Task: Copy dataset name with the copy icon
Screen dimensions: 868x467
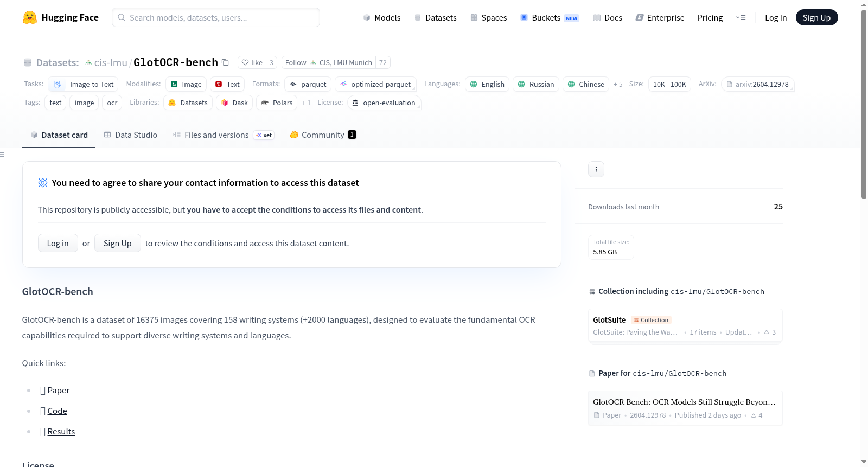Action: [225, 62]
